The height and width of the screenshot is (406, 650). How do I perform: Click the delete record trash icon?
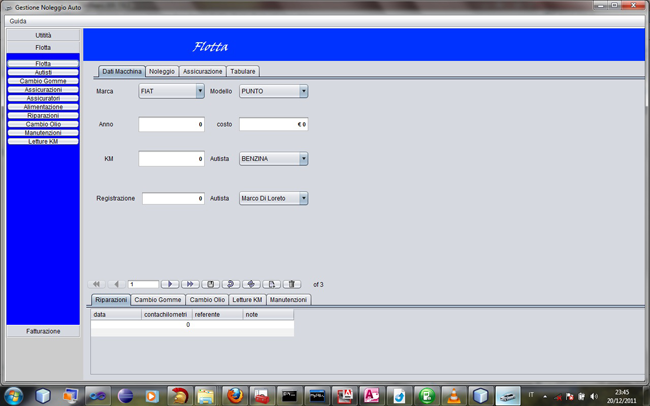(x=292, y=284)
